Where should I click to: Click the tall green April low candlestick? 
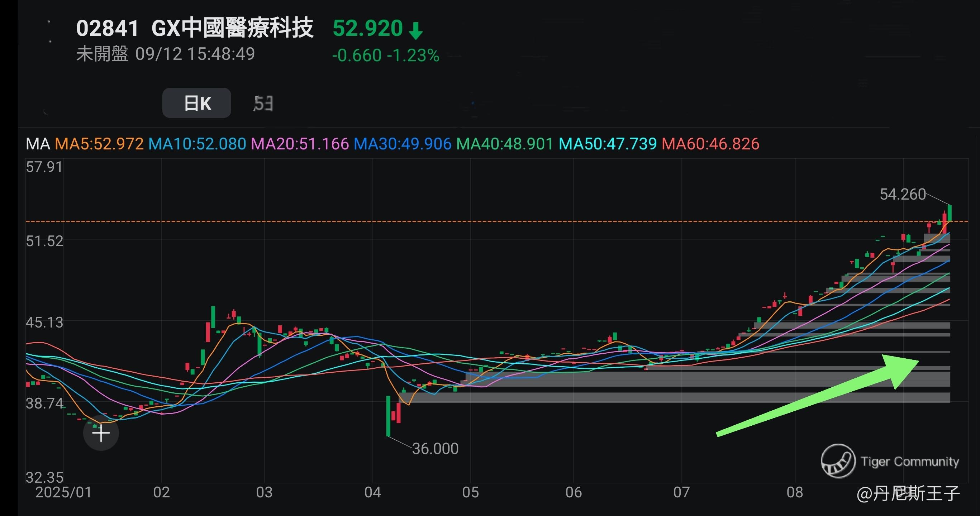coord(389,416)
